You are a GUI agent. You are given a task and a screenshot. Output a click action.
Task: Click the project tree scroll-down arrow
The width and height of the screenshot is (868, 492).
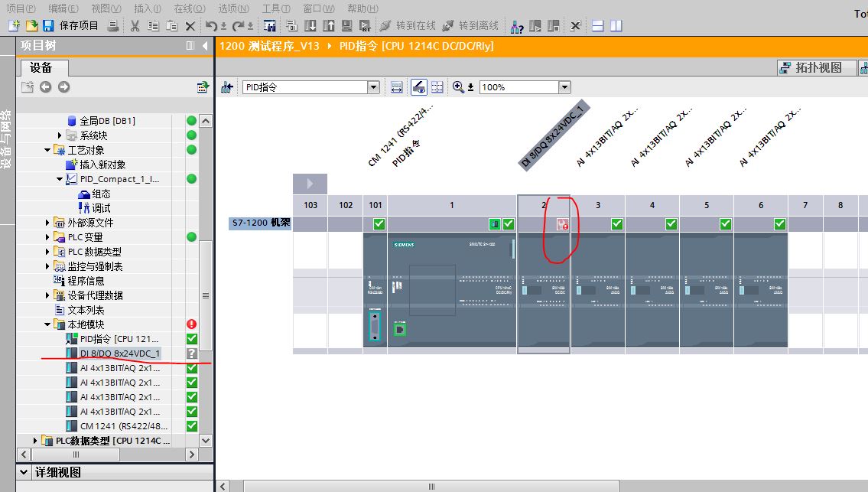(206, 441)
